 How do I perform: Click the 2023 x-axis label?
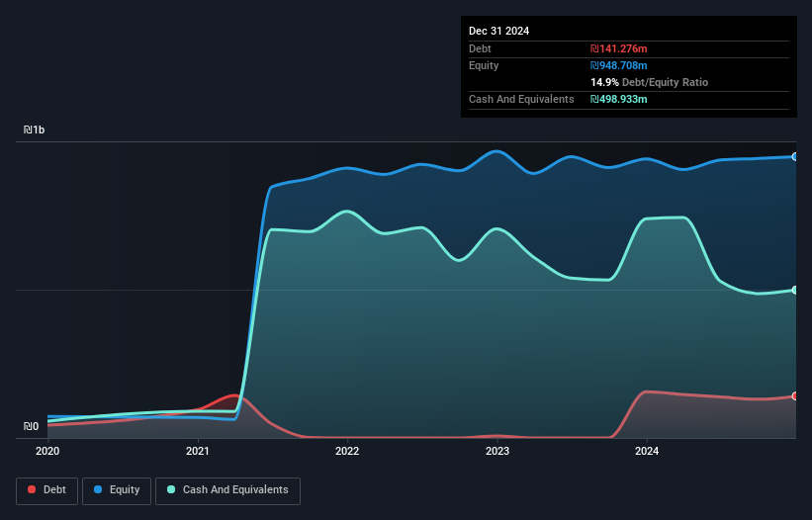497,451
